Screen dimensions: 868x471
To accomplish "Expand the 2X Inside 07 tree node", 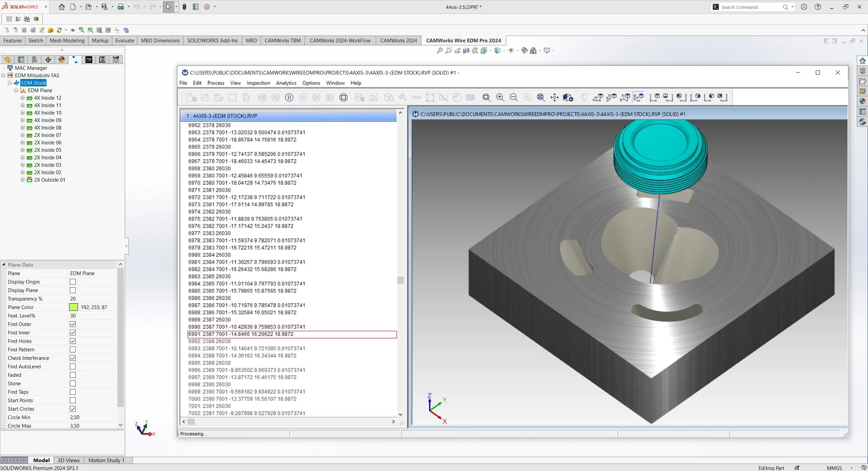I will pyautogui.click(x=22, y=135).
